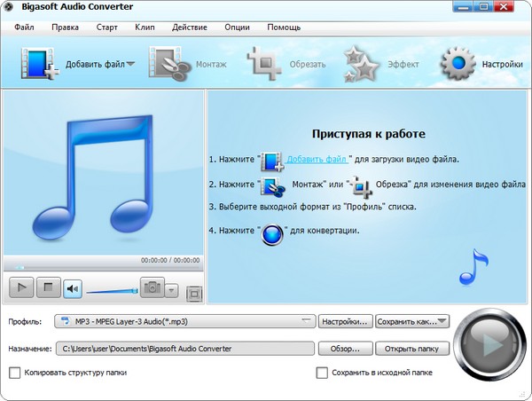Enable Копировать структуру папки checkbox
Screen dimensions: 532x401
pyautogui.click(x=14, y=373)
